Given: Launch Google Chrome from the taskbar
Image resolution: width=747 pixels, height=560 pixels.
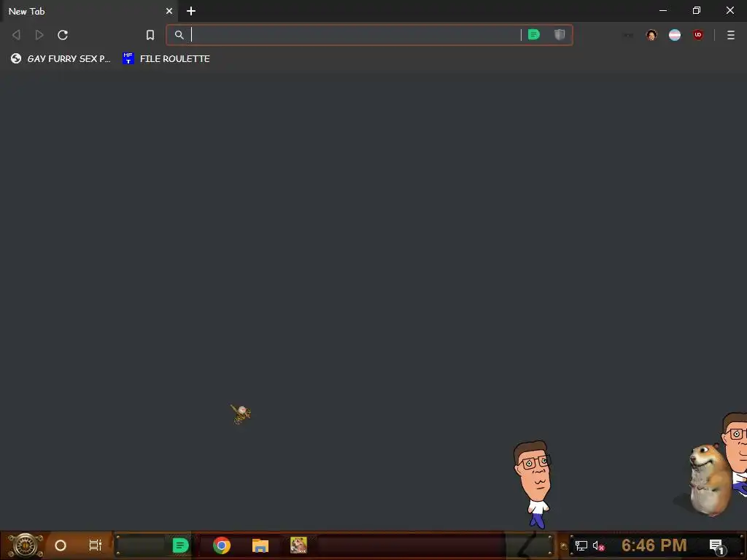Looking at the screenshot, I should (x=222, y=545).
